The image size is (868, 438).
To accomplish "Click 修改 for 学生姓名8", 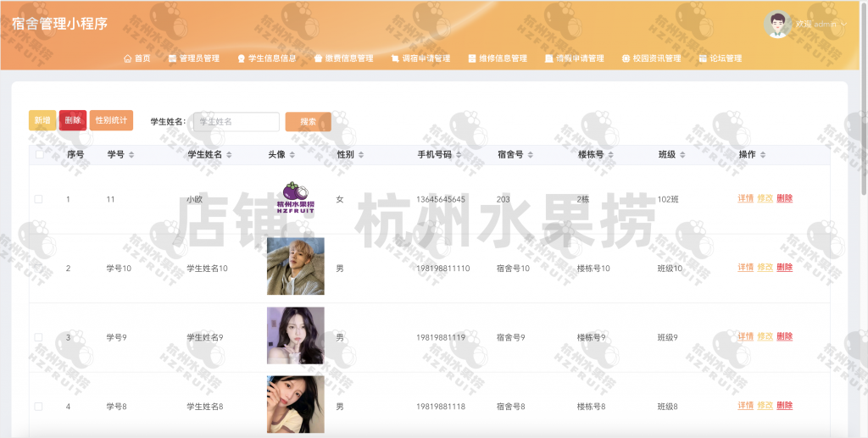I will tap(765, 405).
